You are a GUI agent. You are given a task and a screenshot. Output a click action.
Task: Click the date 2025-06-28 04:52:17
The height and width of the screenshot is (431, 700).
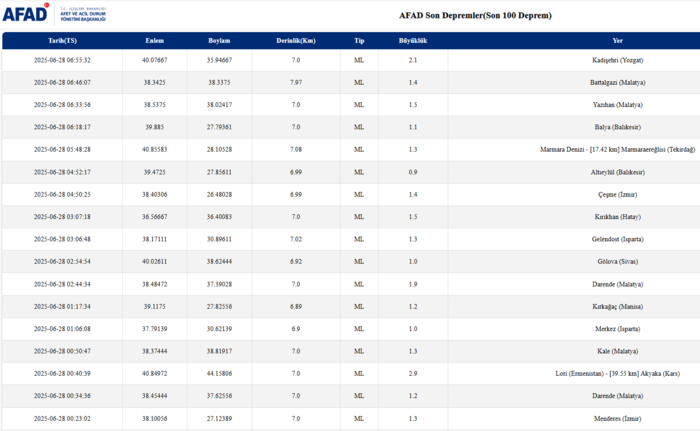62,172
